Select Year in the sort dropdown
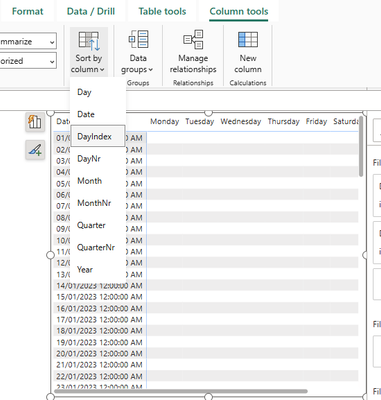The width and height of the screenshot is (381, 400). 98,269
